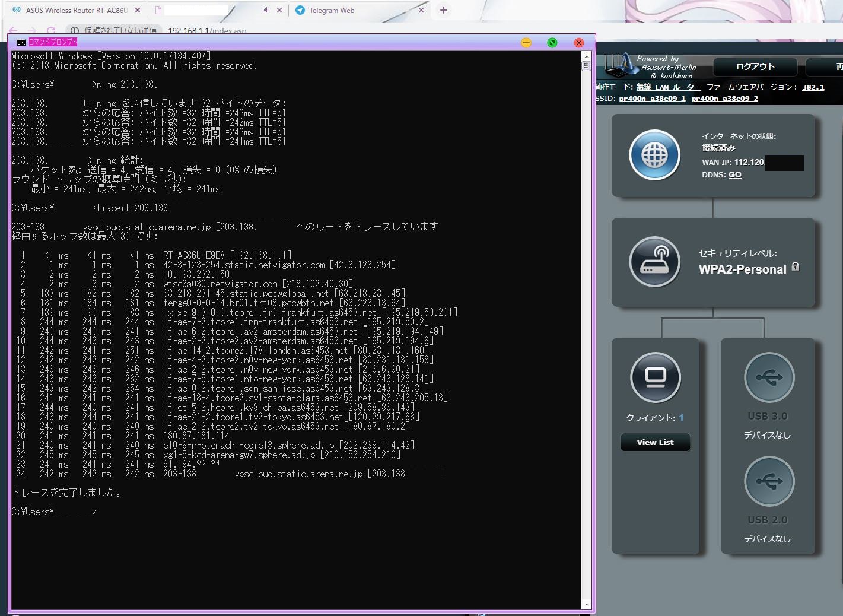The image size is (843, 616).
Task: Switch to the Telegram Web tab
Action: (332, 10)
